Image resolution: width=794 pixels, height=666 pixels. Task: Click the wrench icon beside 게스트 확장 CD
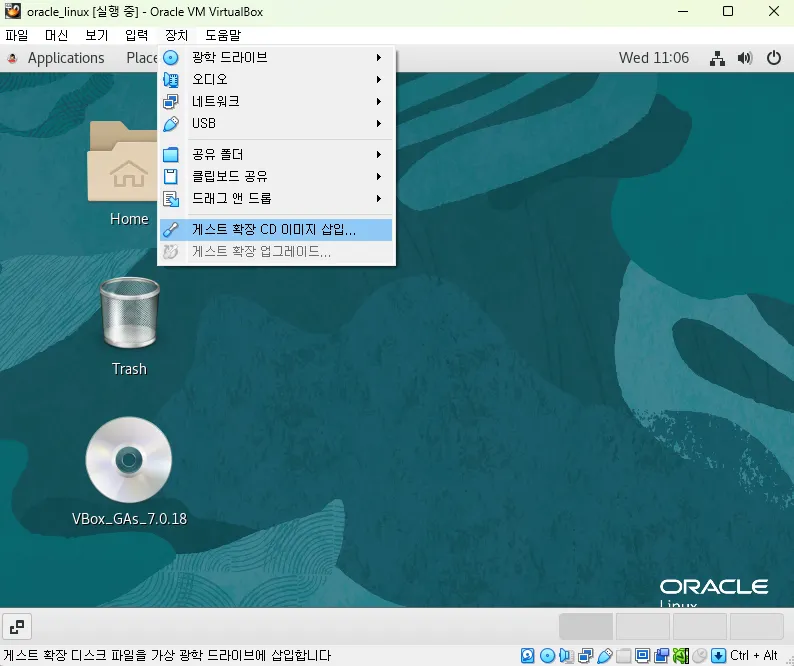click(x=171, y=229)
